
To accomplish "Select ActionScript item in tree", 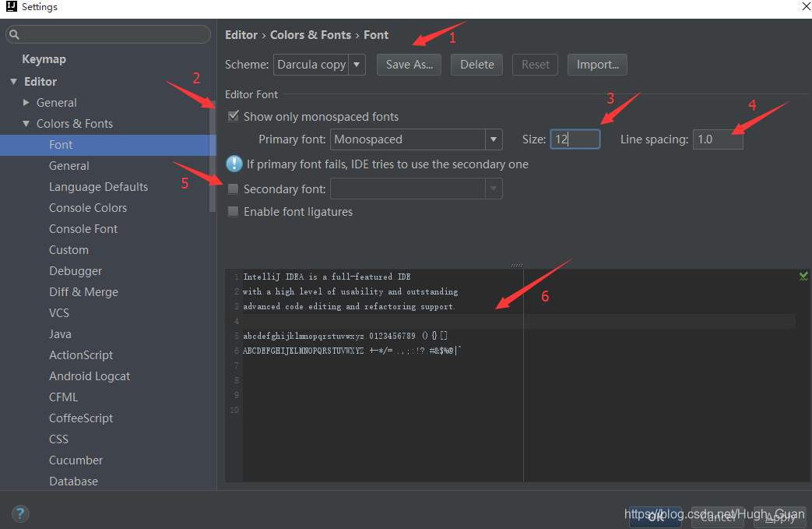I will point(81,355).
